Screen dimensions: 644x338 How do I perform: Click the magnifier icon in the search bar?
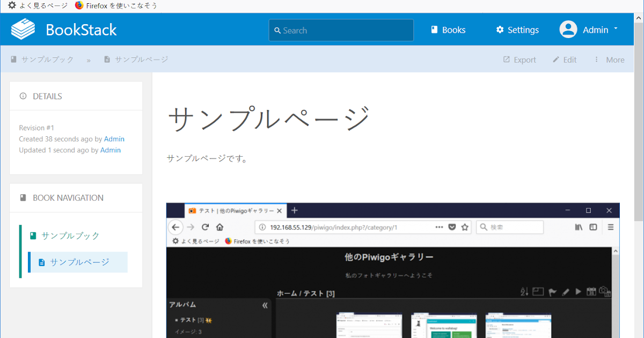[x=277, y=30]
